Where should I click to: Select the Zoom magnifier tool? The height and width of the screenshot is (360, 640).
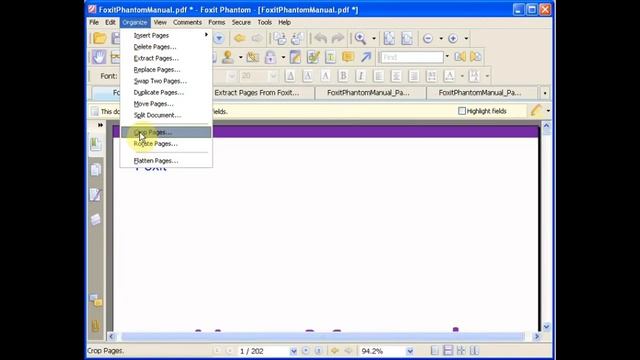(360, 38)
